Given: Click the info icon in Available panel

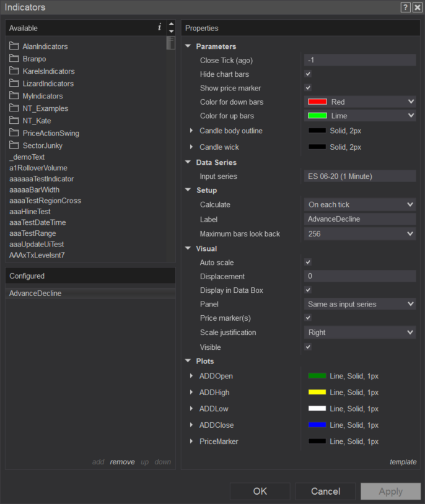Looking at the screenshot, I should click(x=159, y=27).
